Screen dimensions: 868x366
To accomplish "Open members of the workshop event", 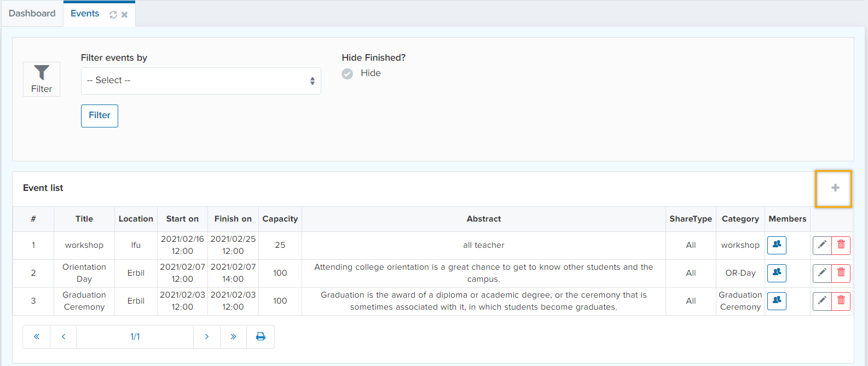I will [x=777, y=245].
